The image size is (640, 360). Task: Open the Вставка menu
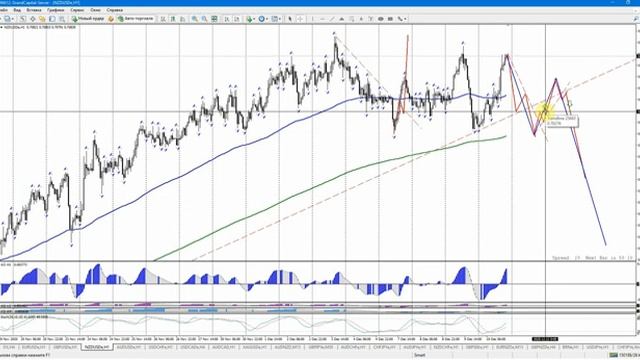(x=33, y=10)
